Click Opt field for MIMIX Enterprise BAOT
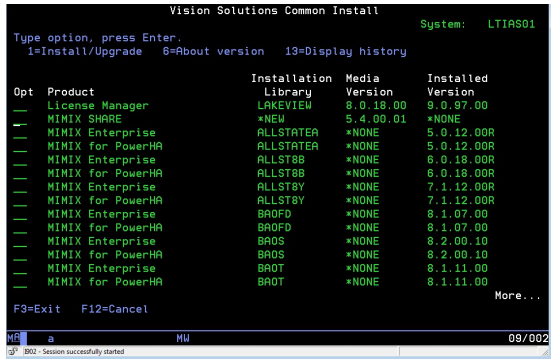 point(20,269)
